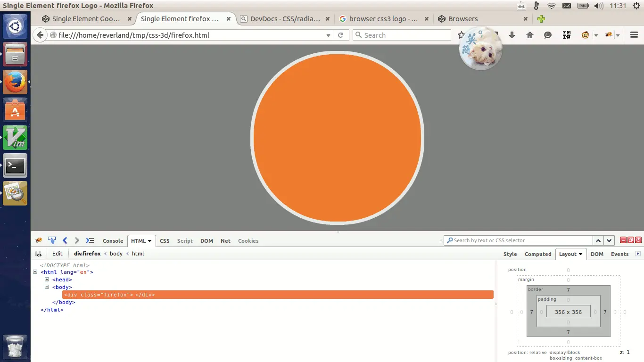Image resolution: width=644 pixels, height=362 pixels.
Task: Reload the page with the refresh icon
Action: click(x=340, y=35)
